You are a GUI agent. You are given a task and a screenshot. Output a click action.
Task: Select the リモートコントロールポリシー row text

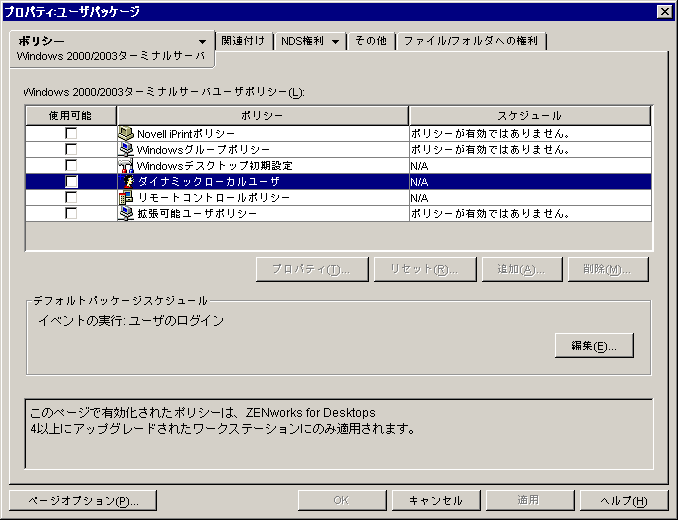coord(214,198)
